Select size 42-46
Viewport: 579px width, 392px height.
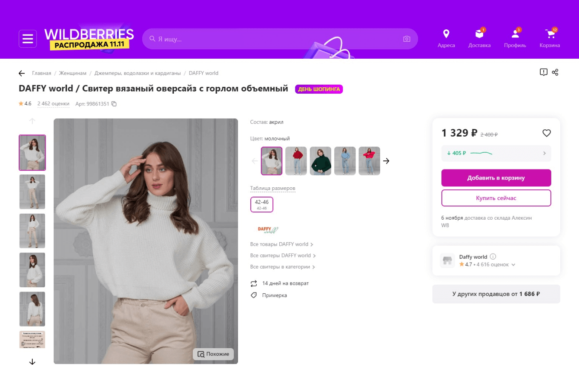262,204
